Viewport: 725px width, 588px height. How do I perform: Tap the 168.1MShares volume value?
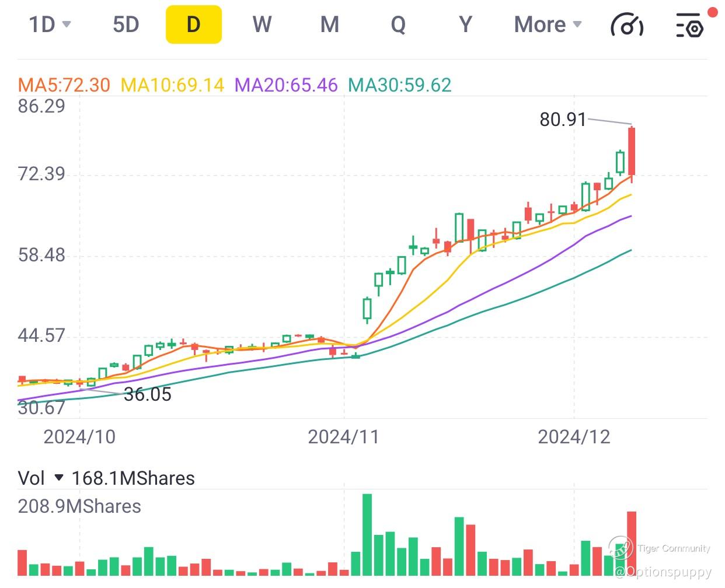coord(133,478)
